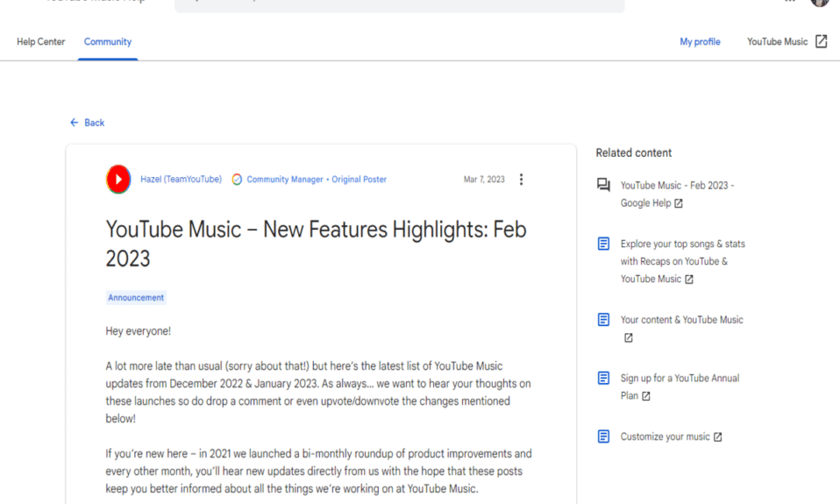Open Sign up for a YouTube Annual Plan link
Screen dimensions: 840x504
point(680,387)
